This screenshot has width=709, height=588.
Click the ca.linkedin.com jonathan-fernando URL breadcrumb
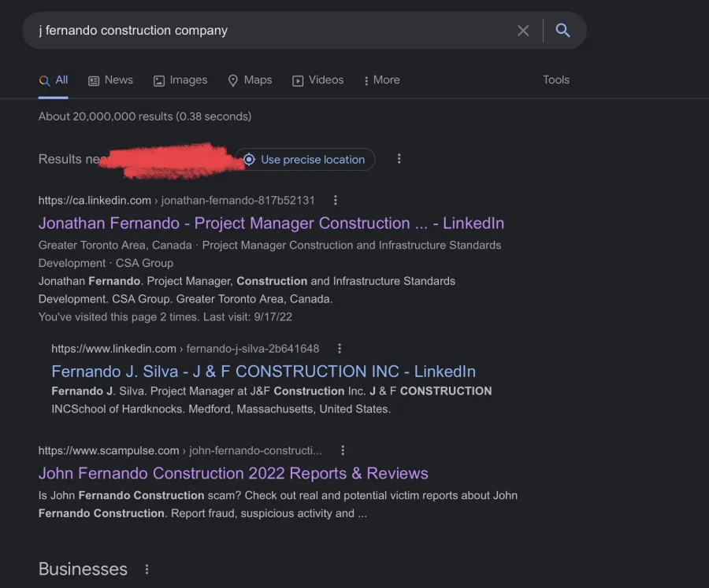(x=176, y=200)
